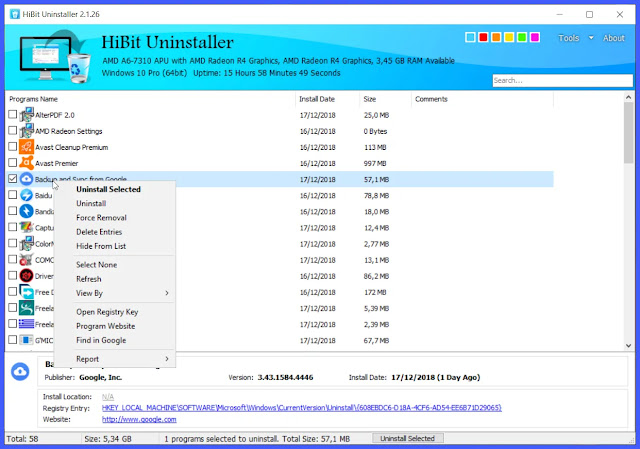
Task: Click the GMIC program icon
Action: [27, 340]
